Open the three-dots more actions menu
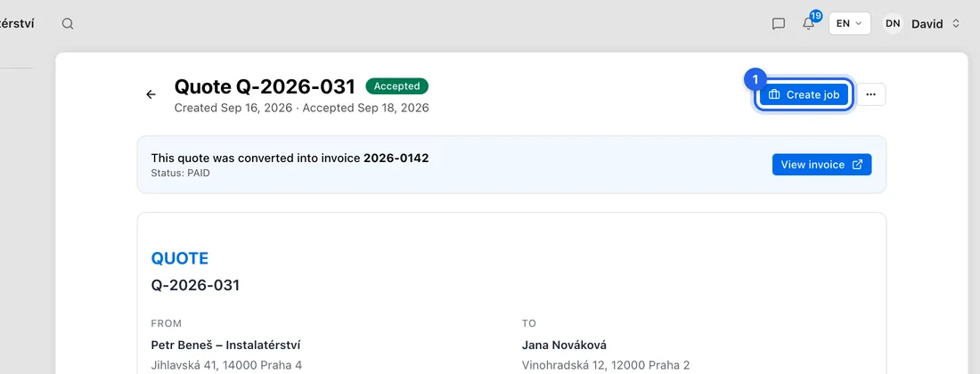The image size is (980, 374). pyautogui.click(x=871, y=95)
